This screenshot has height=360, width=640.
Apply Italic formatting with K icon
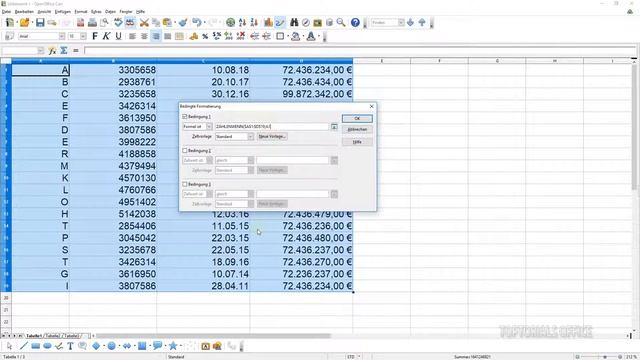[x=106, y=36]
